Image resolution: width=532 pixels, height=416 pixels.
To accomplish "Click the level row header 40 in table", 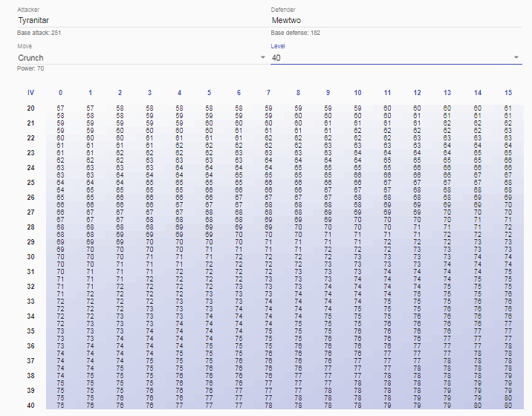I will point(31,406).
